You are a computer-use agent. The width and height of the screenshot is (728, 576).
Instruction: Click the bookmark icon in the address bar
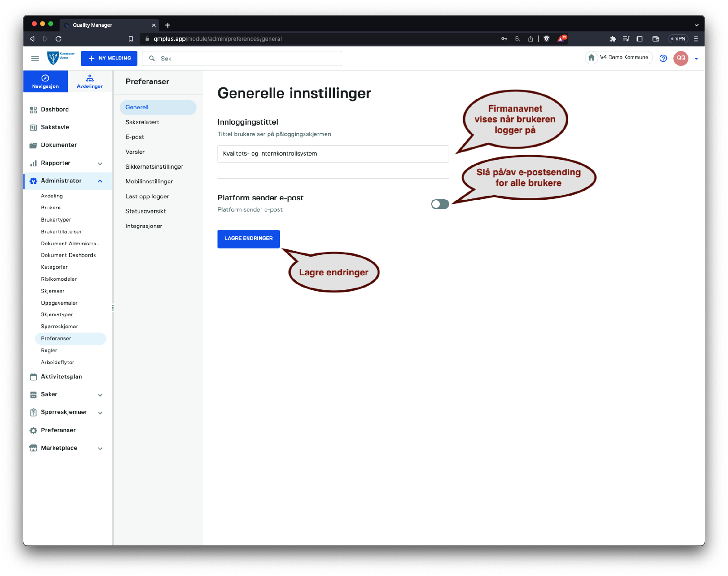pyautogui.click(x=131, y=39)
